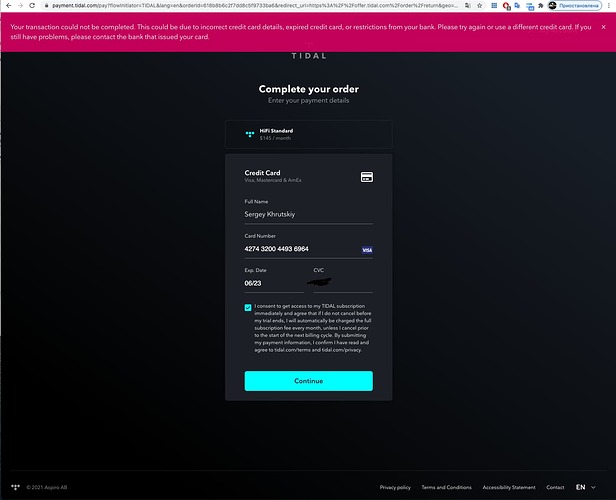Open Terms and Conditions link
Screen dimensions: 616x500
[x=446, y=487]
